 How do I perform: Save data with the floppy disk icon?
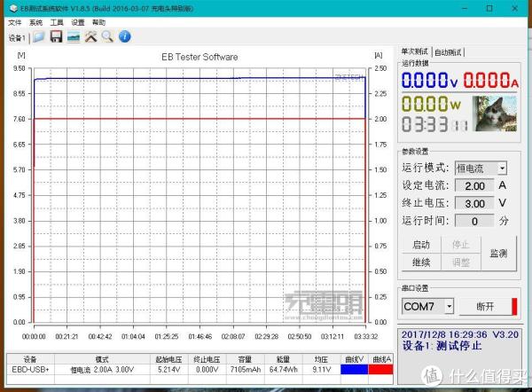point(57,36)
